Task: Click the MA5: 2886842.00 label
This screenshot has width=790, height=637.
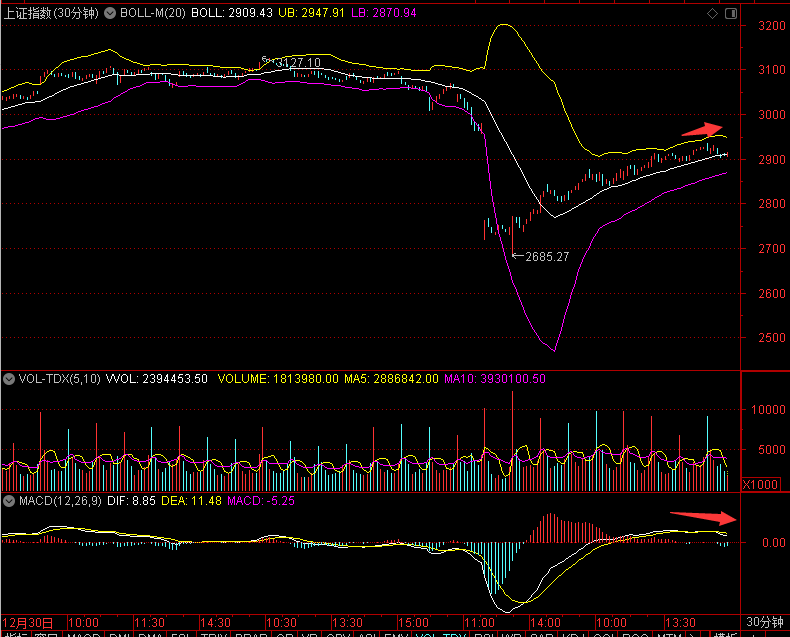Action: click(x=391, y=378)
